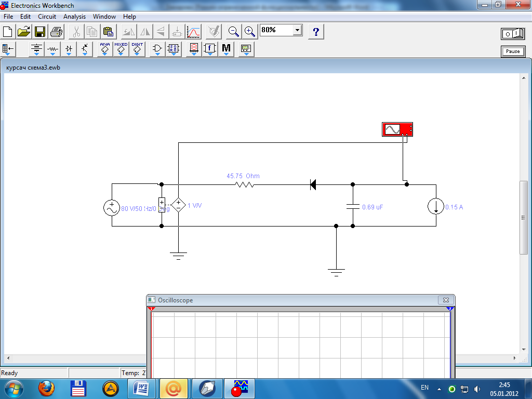532x399 pixels.
Task: Open the Transistors parts bin
Action: click(85, 49)
